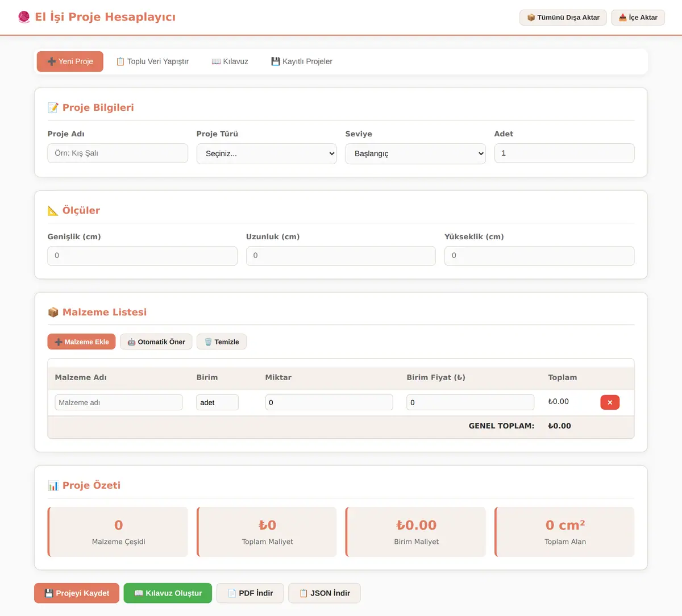Expand the Seviye dropdown set to Başlangıç
Image resolution: width=682 pixels, height=616 pixels.
coord(415,153)
